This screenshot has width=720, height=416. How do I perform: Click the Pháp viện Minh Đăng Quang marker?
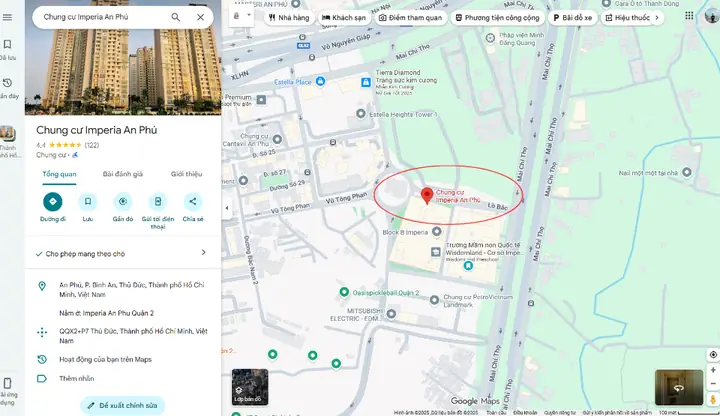click(490, 38)
